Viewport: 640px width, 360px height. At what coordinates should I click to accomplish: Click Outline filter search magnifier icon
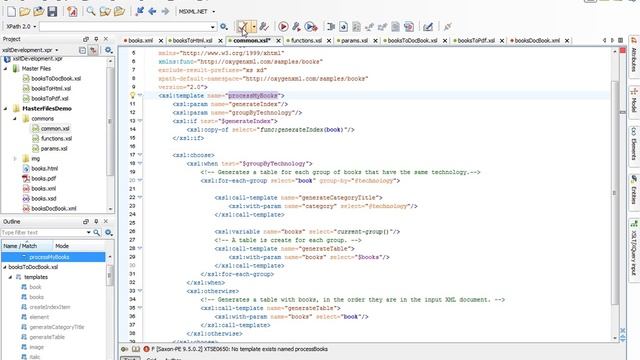96,232
